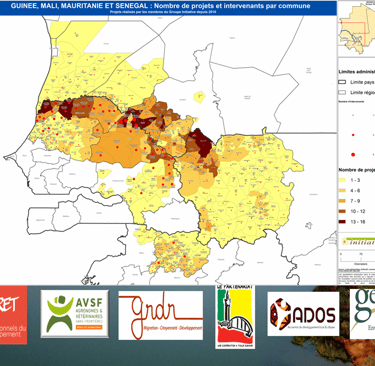Click the subtitle 'Projets réalisés par les membres'
375x366 pixels.
point(164,12)
